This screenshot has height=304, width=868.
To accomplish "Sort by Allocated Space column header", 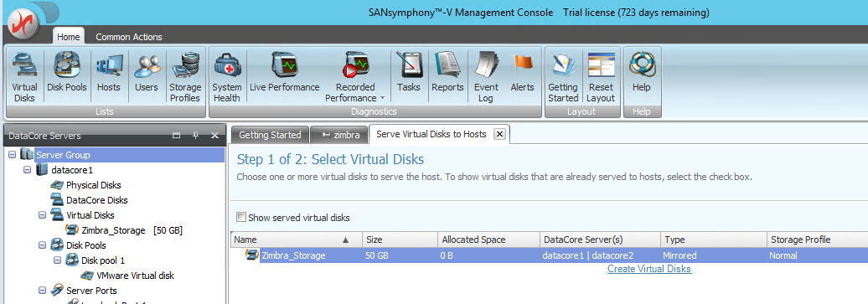I will [488, 240].
